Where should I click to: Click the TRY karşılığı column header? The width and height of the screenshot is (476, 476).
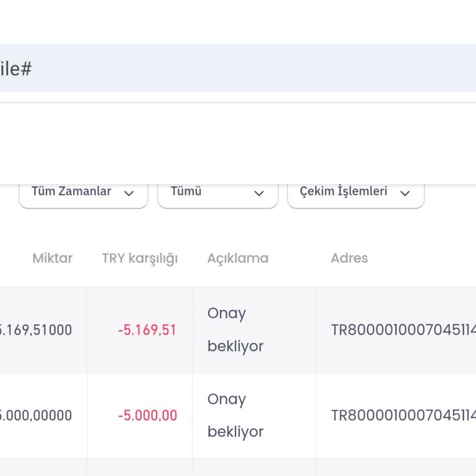pyautogui.click(x=140, y=259)
